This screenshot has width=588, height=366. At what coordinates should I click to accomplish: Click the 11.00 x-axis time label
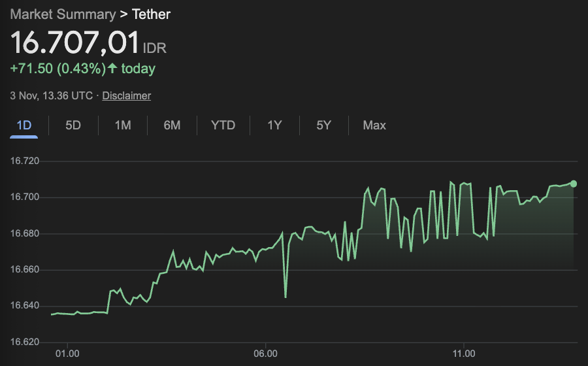point(463,354)
